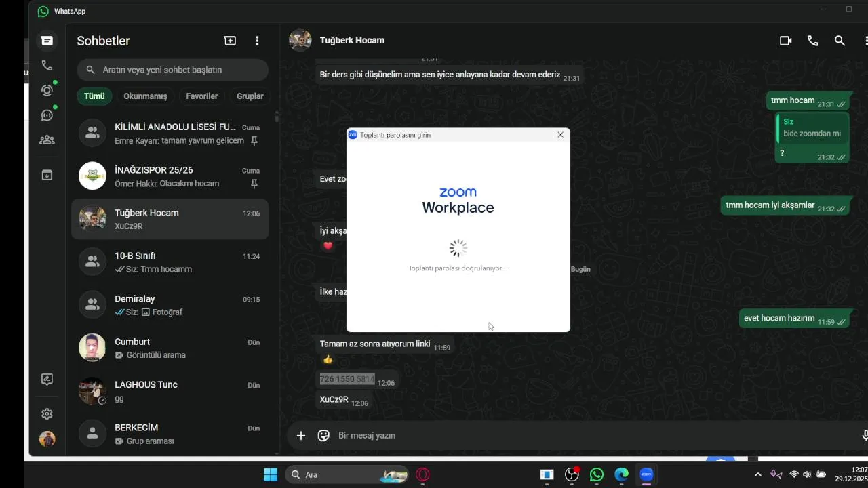The width and height of the screenshot is (868, 488).
Task: Open the Windows Start button
Action: (270, 474)
